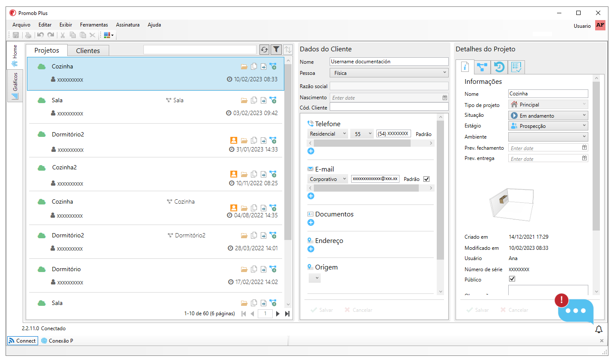Open folder icon of 03/02/2023 Sala project

tap(244, 101)
